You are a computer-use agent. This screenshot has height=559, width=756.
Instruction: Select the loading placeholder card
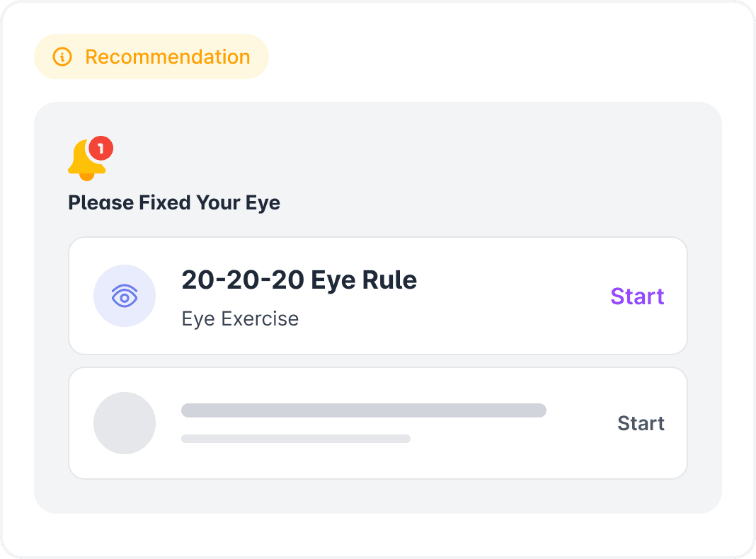point(378,423)
